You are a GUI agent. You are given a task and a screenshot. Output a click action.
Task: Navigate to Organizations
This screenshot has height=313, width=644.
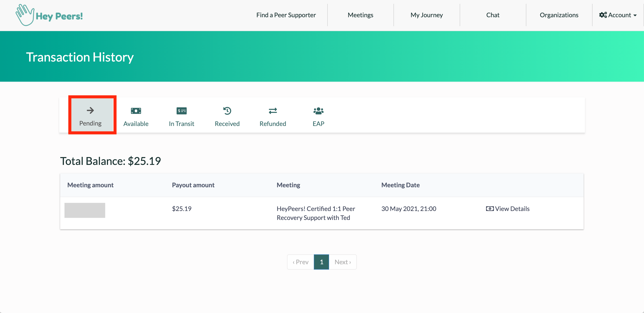coord(559,15)
